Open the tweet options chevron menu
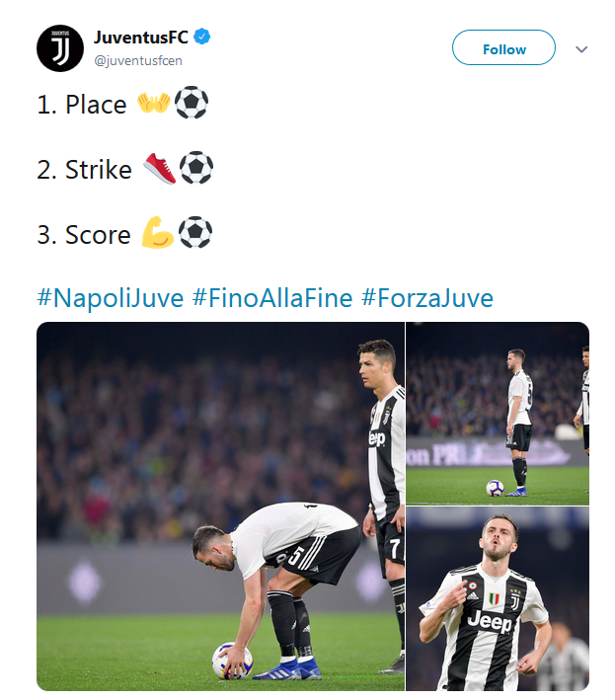Image resolution: width=615 pixels, height=700 pixels. pos(581,49)
